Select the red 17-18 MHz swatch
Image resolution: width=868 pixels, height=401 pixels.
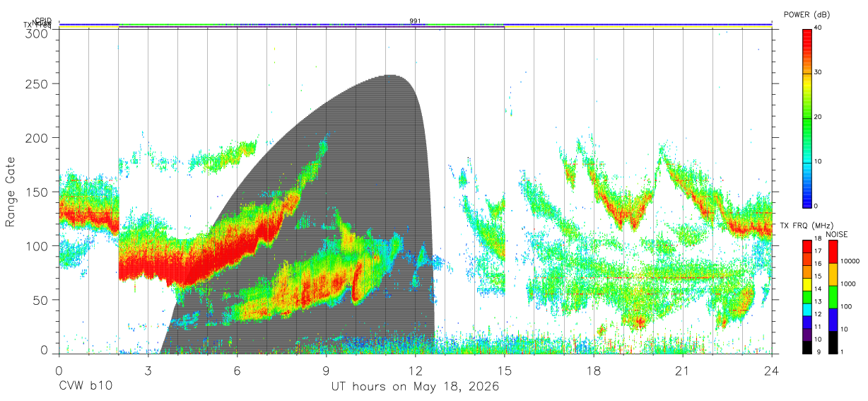tap(807, 246)
